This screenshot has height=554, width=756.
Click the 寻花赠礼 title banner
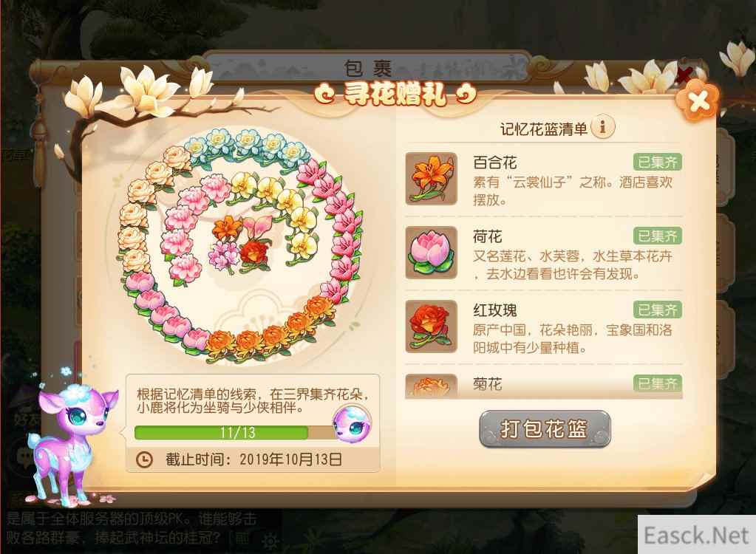pos(395,94)
